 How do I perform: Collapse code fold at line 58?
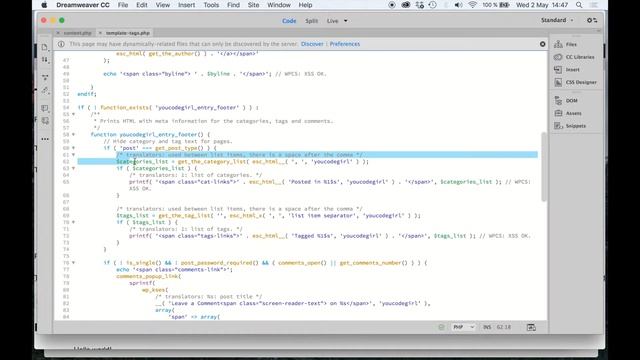pos(73,134)
